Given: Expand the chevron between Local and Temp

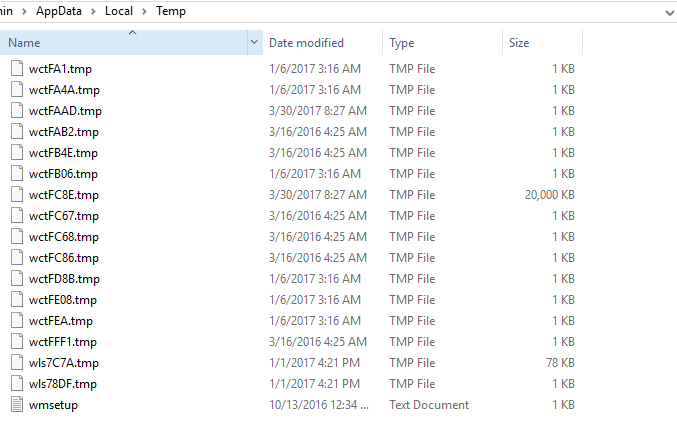Looking at the screenshot, I should pos(144,12).
